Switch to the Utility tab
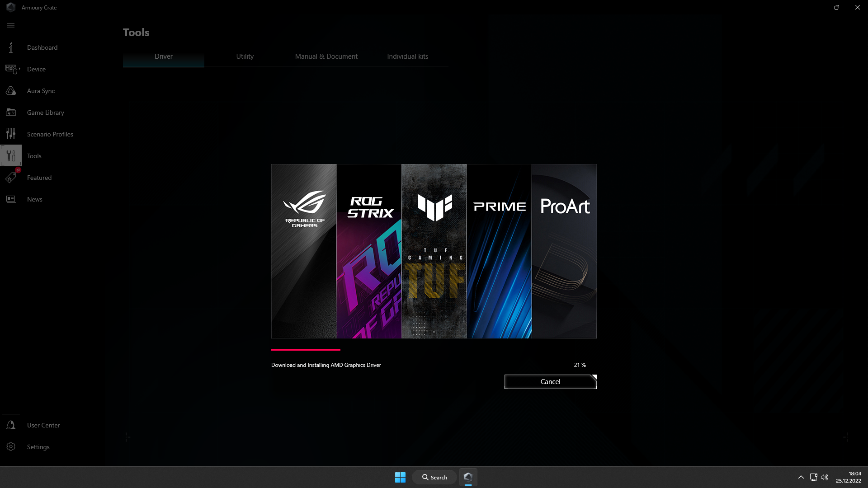This screenshot has height=488, width=868. [245, 56]
